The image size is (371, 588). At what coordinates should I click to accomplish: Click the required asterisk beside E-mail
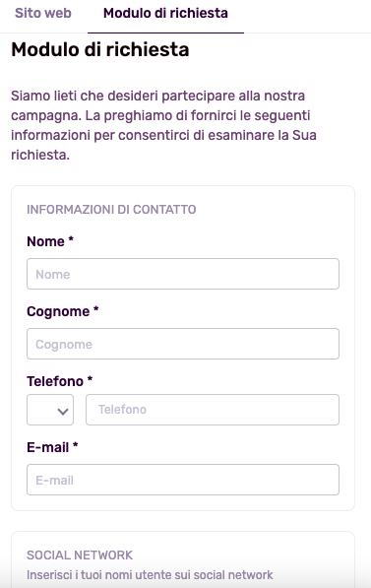coord(75,445)
